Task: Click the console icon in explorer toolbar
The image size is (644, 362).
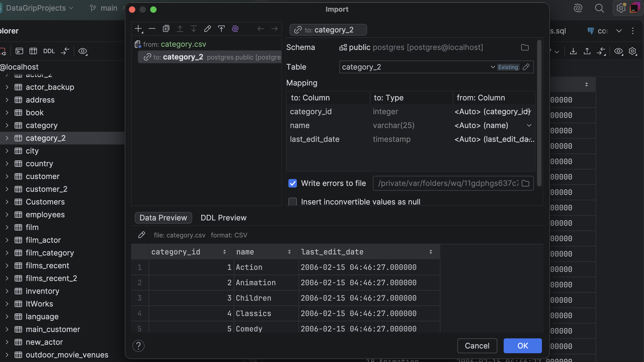Action: [19, 51]
